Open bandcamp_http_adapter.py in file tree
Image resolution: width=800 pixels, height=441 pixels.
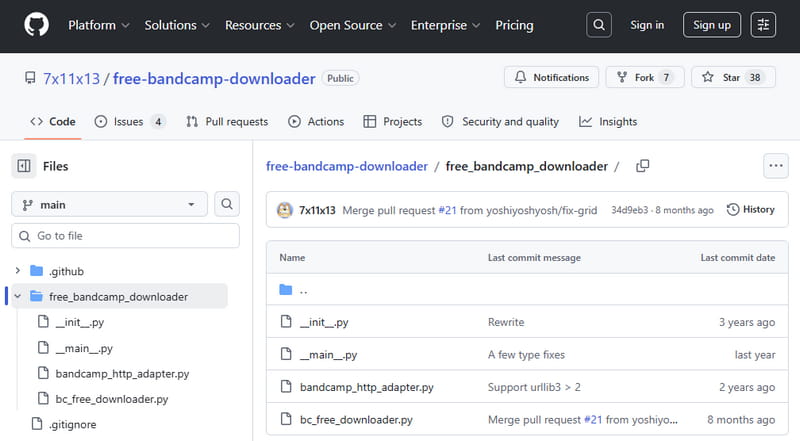pos(122,374)
